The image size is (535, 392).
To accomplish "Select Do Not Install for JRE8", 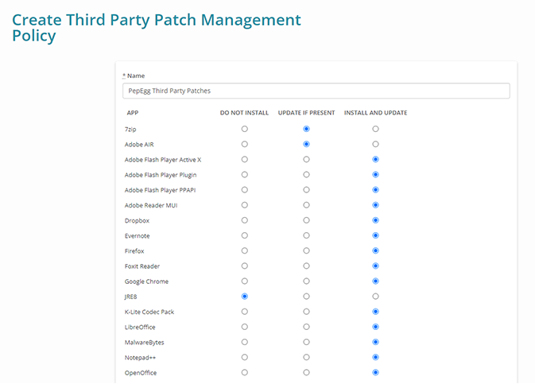I will [x=245, y=297].
